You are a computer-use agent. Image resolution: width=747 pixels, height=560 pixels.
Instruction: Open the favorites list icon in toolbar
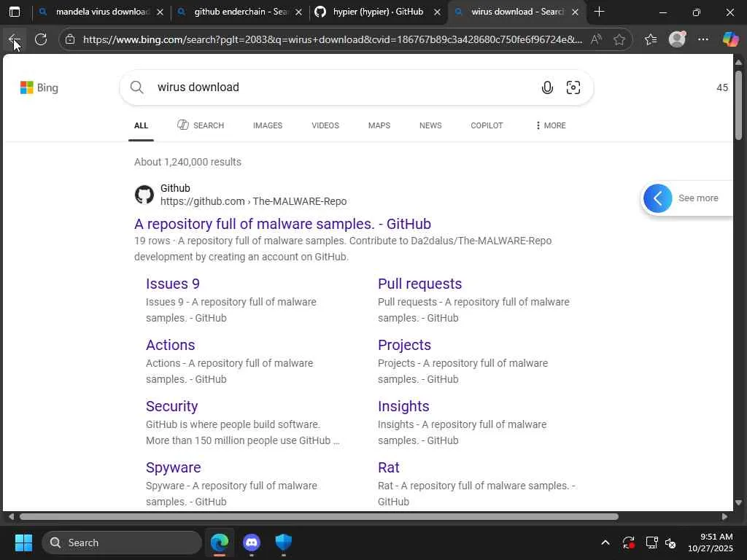pyautogui.click(x=651, y=39)
